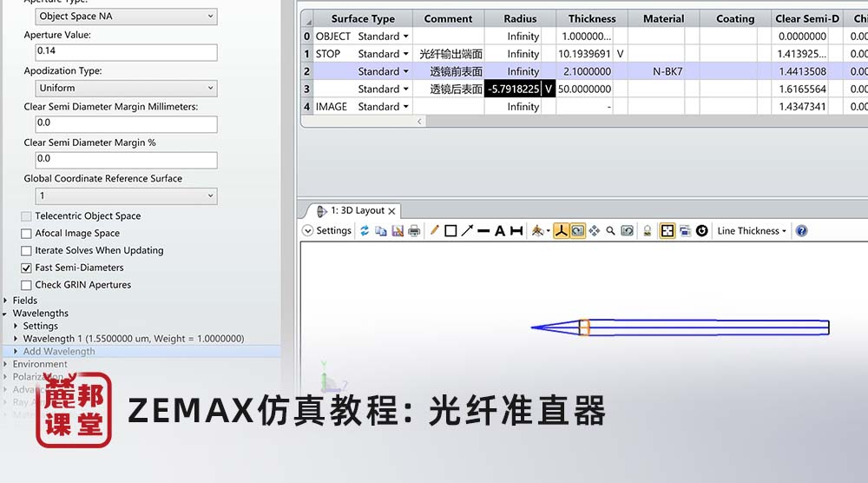The image size is (868, 483).
Task: Click the lens editor scroll left arrow
Action: pos(419,122)
